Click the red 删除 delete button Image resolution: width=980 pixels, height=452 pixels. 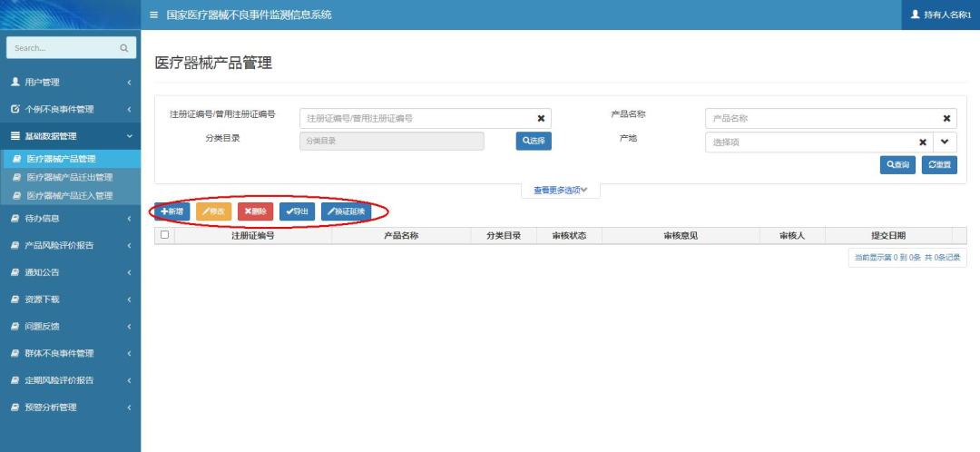256,212
